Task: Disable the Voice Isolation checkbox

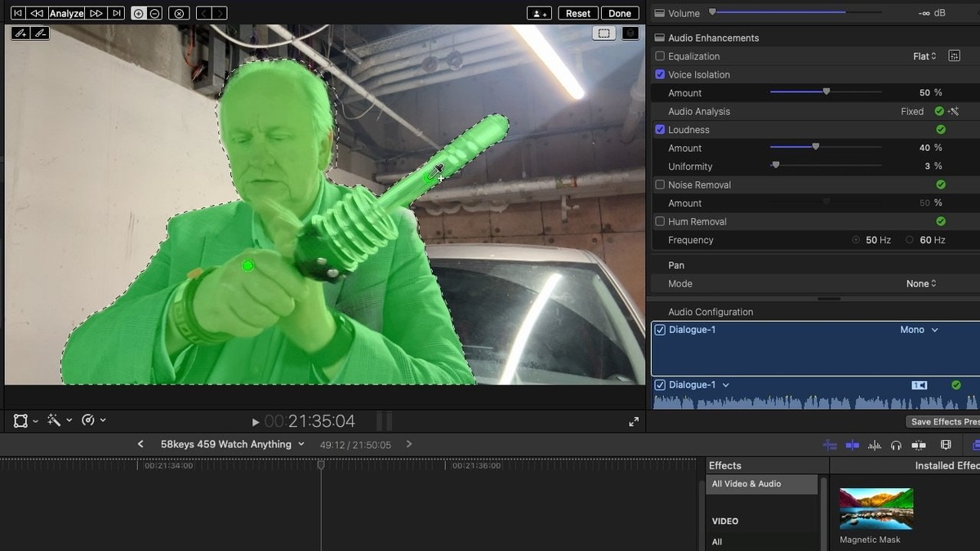Action: pos(660,74)
